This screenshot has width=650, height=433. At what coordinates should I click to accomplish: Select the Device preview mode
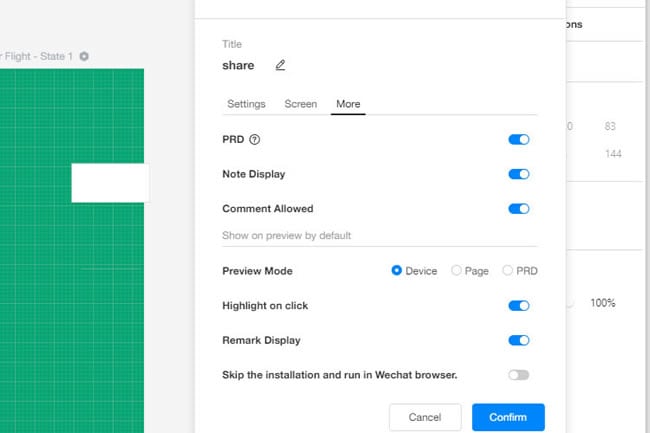point(396,271)
